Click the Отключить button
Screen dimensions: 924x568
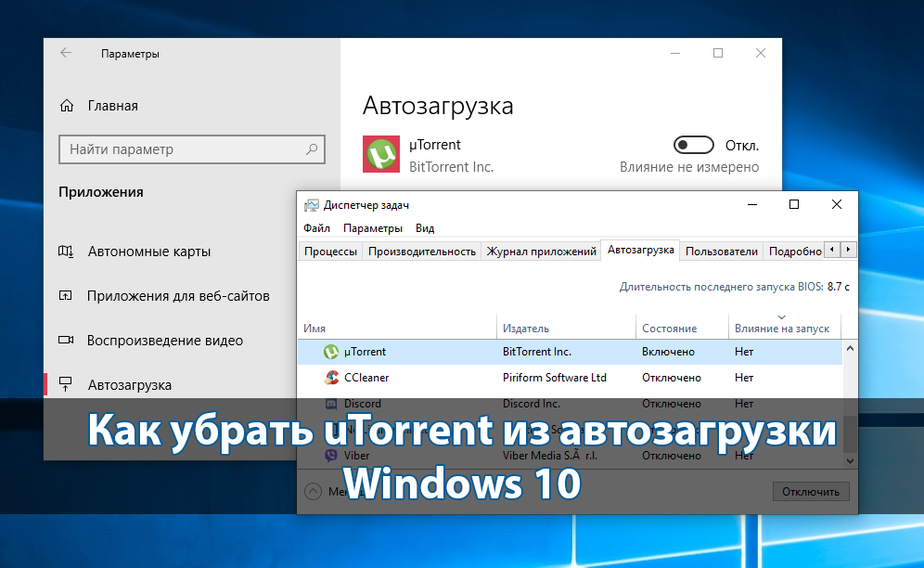pyautogui.click(x=811, y=491)
